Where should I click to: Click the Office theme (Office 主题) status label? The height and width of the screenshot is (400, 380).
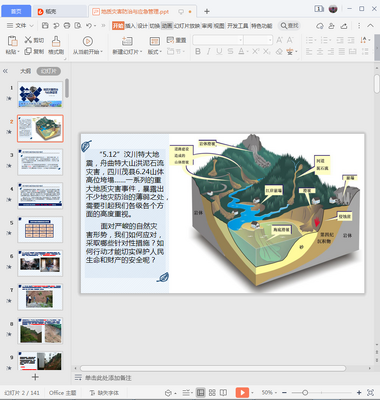(x=62, y=393)
